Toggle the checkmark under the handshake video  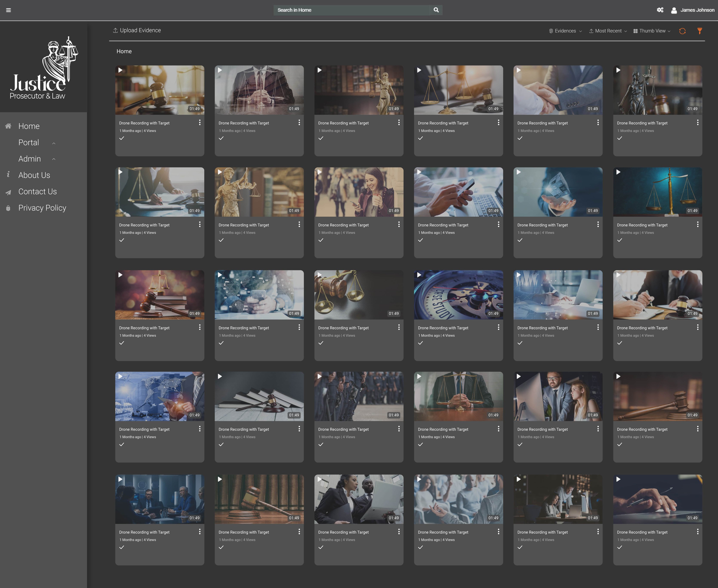point(520,138)
